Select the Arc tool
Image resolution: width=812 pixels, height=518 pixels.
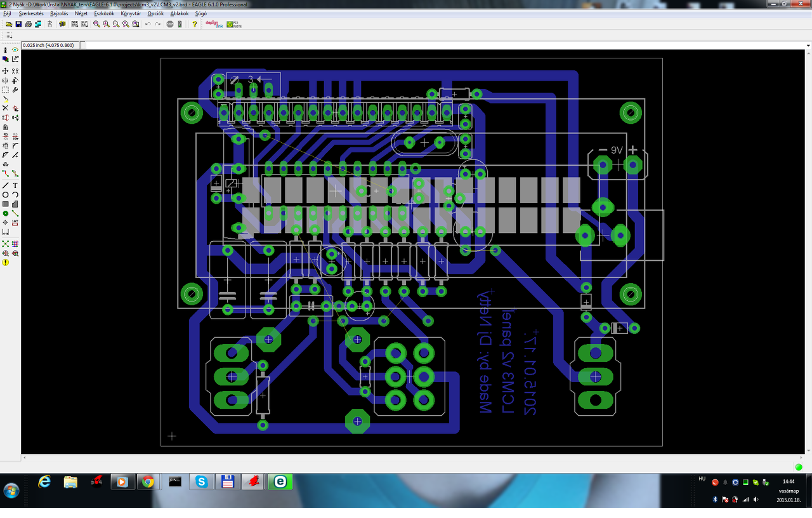(x=15, y=195)
